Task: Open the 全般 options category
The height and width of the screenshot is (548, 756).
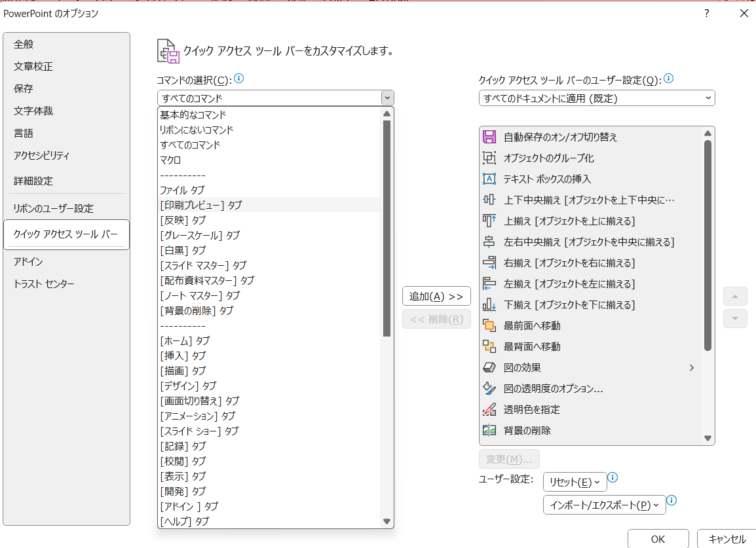Action: (x=67, y=45)
